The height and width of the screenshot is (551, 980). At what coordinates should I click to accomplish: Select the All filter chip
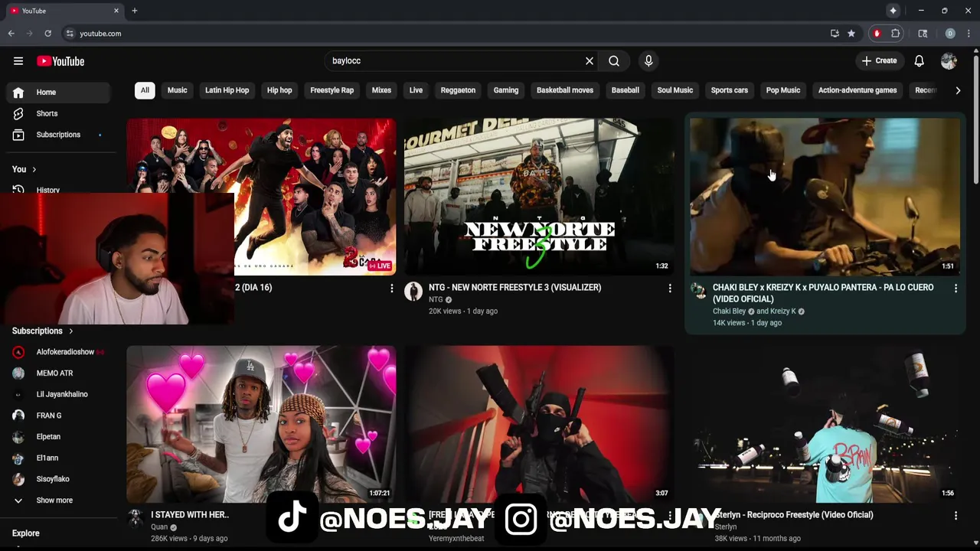tap(145, 90)
